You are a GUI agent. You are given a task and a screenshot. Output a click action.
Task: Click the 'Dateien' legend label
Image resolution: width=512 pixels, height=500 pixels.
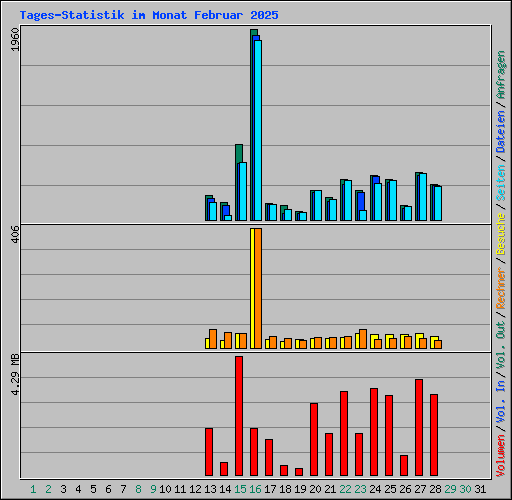[x=501, y=132]
